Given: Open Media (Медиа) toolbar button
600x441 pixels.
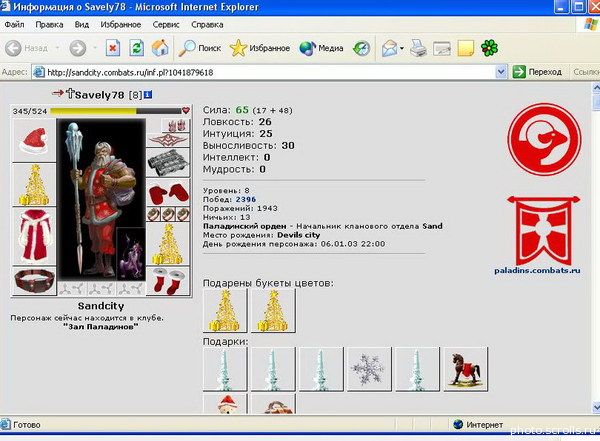Looking at the screenshot, I should click(x=321, y=48).
